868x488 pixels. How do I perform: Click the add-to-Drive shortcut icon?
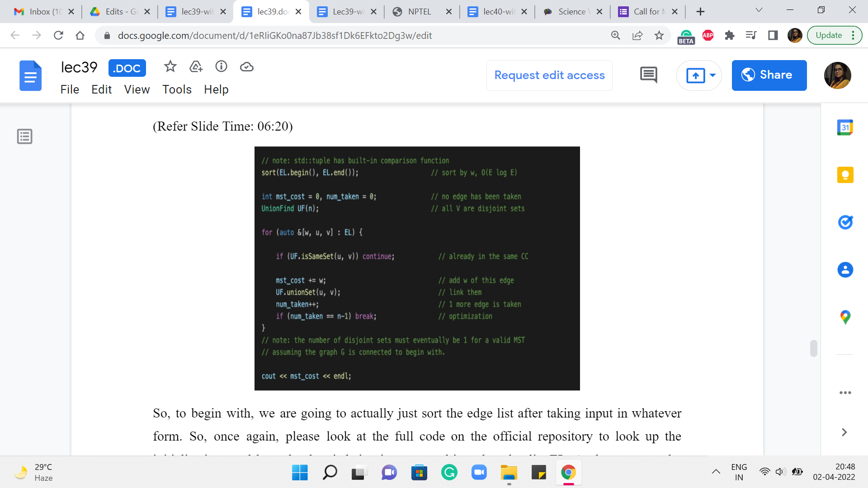[x=196, y=67]
